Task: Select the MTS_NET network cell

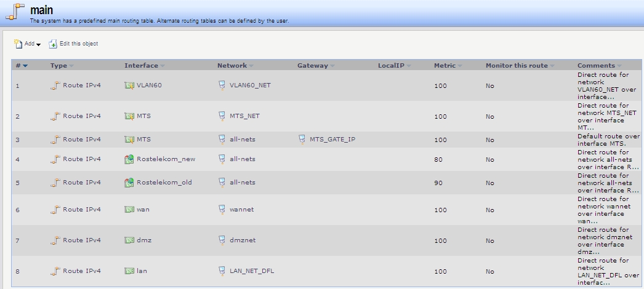Action: coord(245,116)
